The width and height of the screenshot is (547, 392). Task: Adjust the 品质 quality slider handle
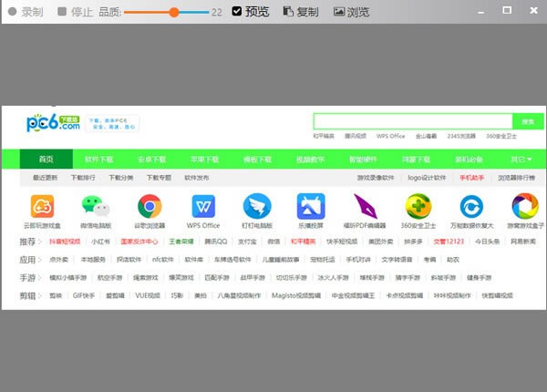[x=173, y=12]
